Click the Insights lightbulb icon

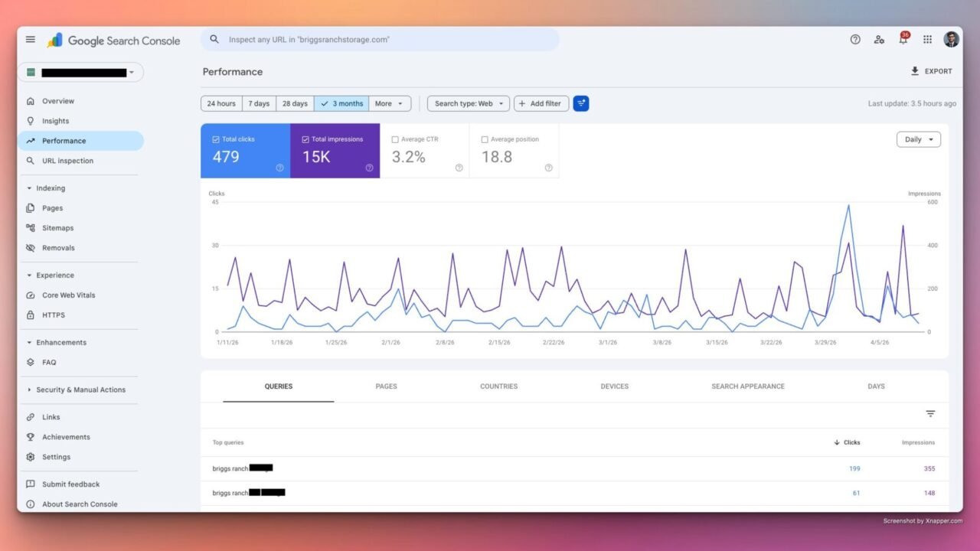[x=31, y=121]
